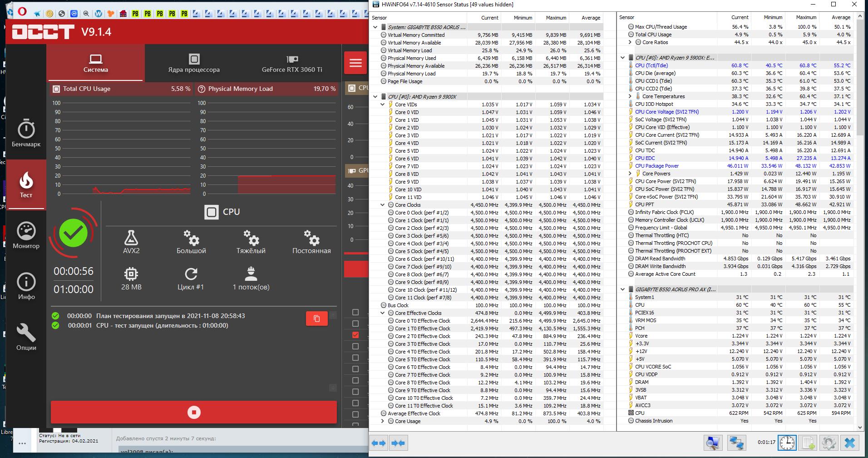Screen dimensions: 868x458
Task: Click HWiNFO shrink layout arrows button
Action: click(x=398, y=443)
